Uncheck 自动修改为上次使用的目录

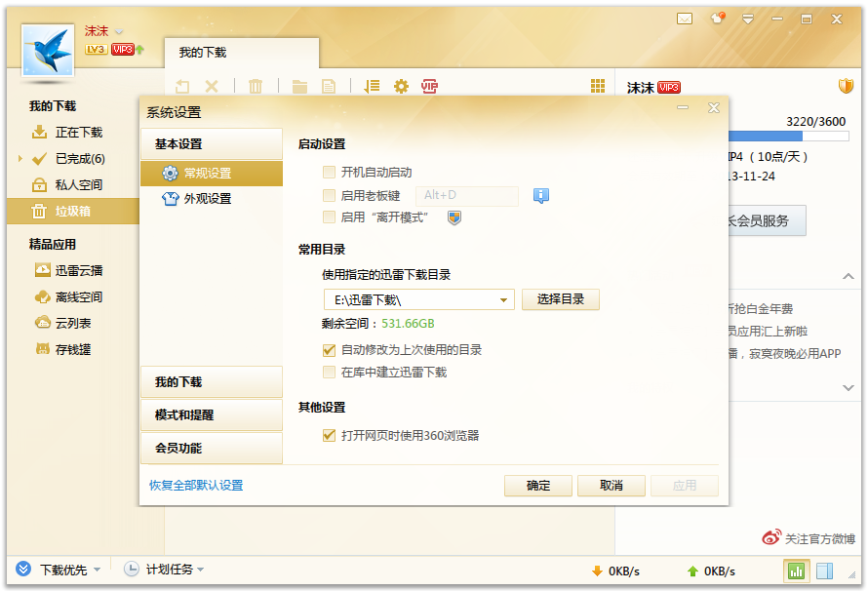[329, 350]
